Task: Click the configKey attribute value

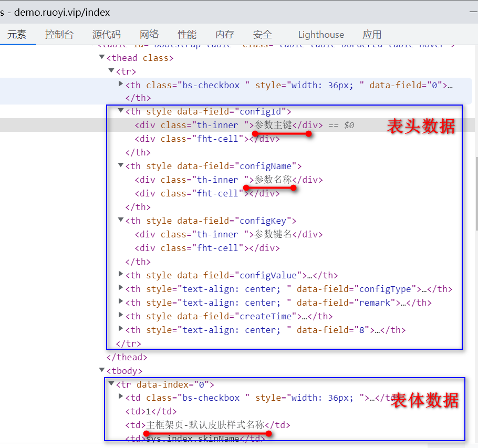Action: 263,221
